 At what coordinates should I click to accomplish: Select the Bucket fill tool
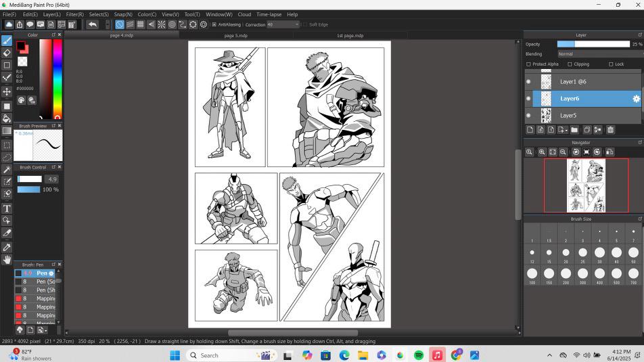7,118
